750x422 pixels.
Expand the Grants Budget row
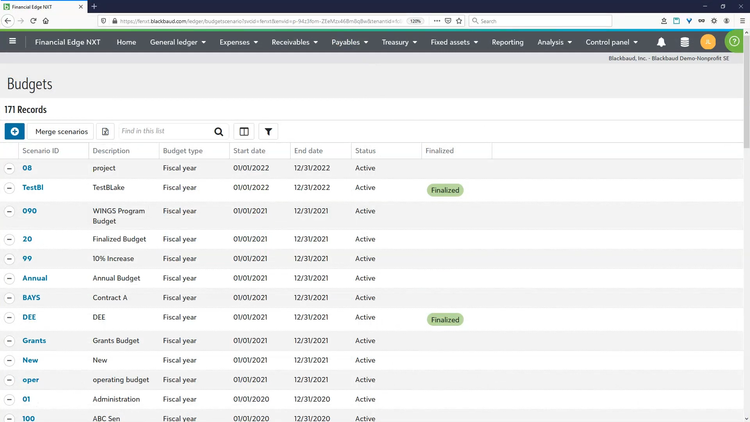pyautogui.click(x=9, y=341)
